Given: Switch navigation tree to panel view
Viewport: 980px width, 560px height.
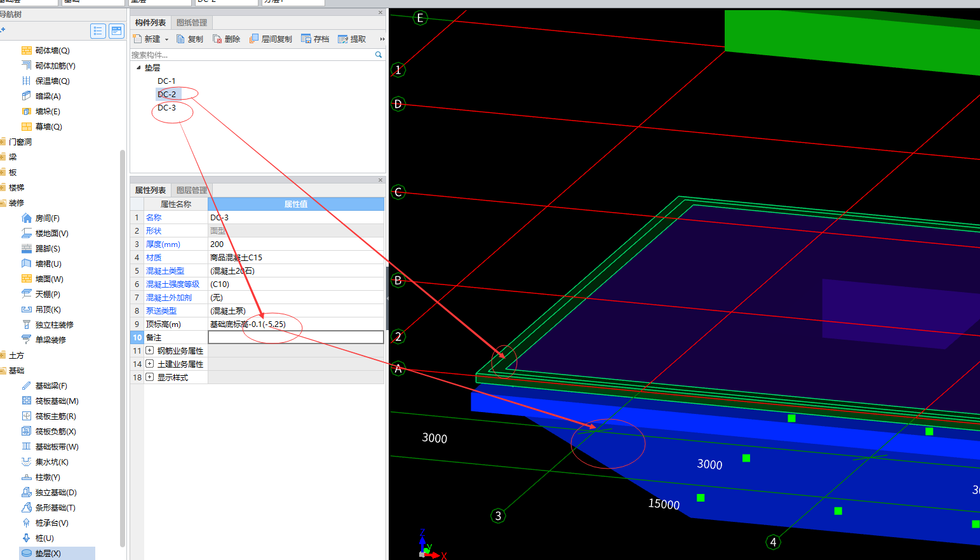Looking at the screenshot, I should 116,30.
